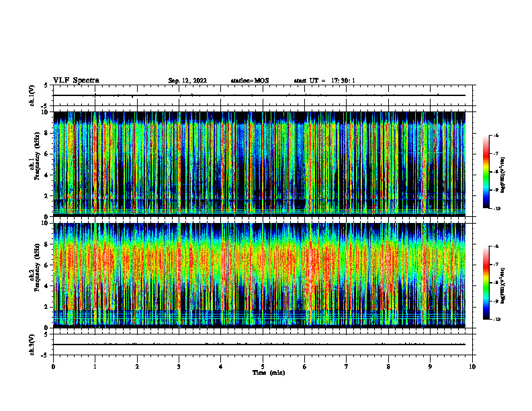The width and height of the screenshot is (532, 411).
Task: Click the time-axis tick label '7'
Action: click(346, 367)
